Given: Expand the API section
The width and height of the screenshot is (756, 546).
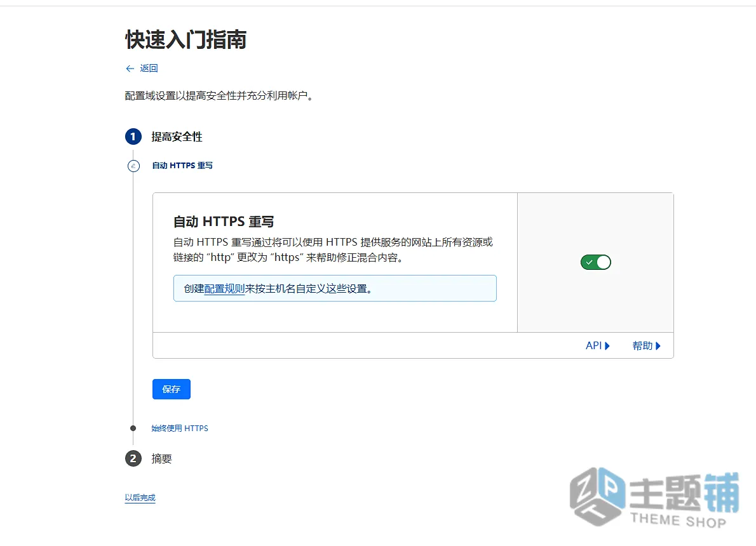Looking at the screenshot, I should [598, 345].
